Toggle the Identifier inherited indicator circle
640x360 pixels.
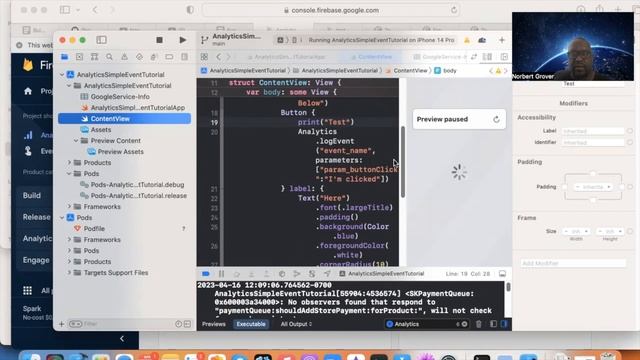click(x=630, y=142)
